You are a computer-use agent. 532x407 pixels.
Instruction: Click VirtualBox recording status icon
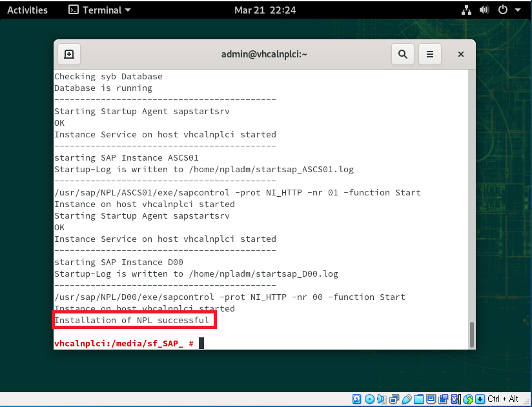[443, 399]
